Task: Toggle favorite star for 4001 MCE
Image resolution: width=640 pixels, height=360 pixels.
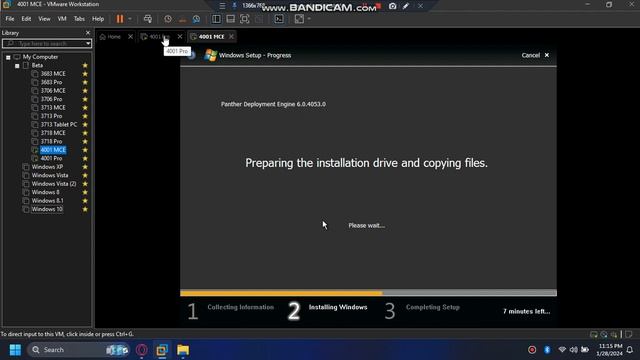Action: point(85,150)
